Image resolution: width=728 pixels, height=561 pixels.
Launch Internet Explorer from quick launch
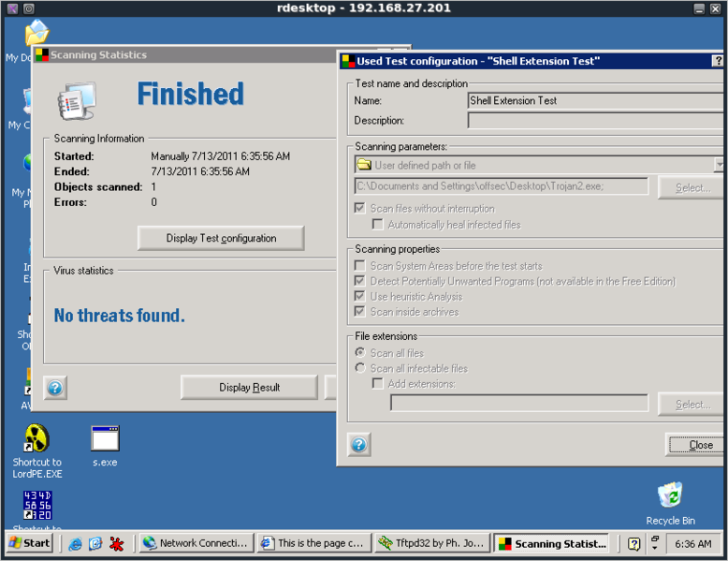click(x=75, y=543)
